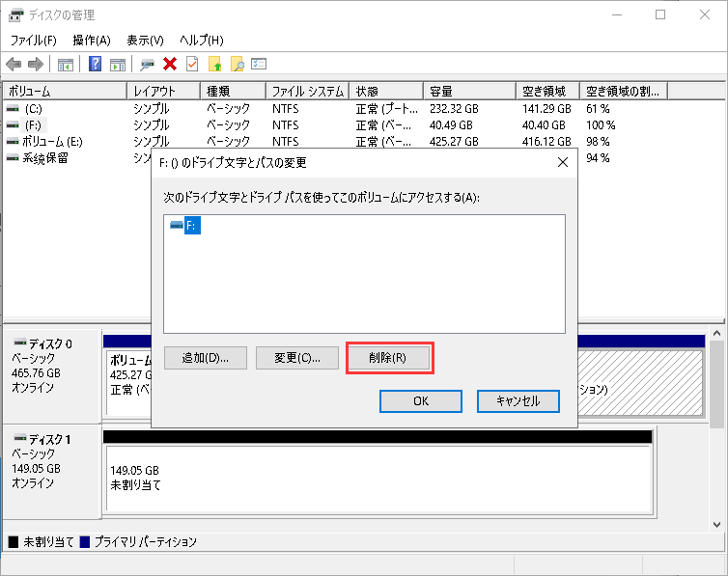Click the red X delete toolbar icon
Image resolution: width=728 pixels, height=576 pixels.
[170, 64]
